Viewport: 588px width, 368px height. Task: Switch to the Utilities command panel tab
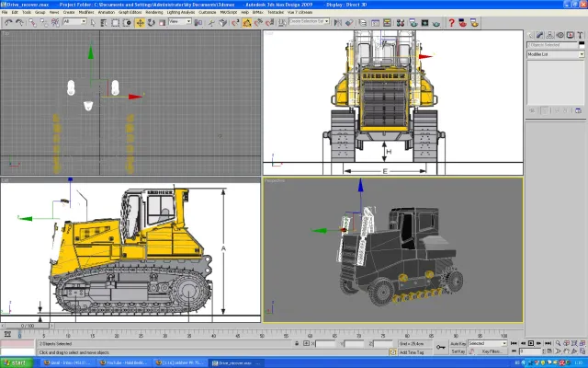(x=580, y=35)
